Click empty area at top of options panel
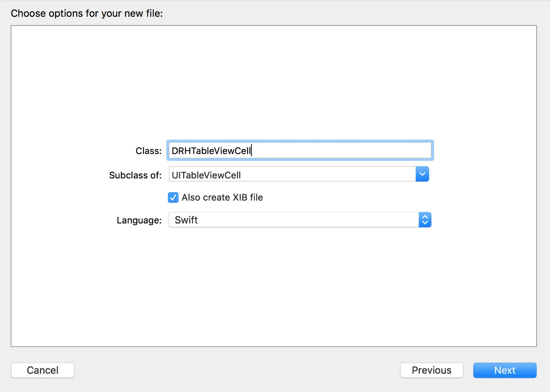This screenshot has height=392, width=550. (274, 69)
